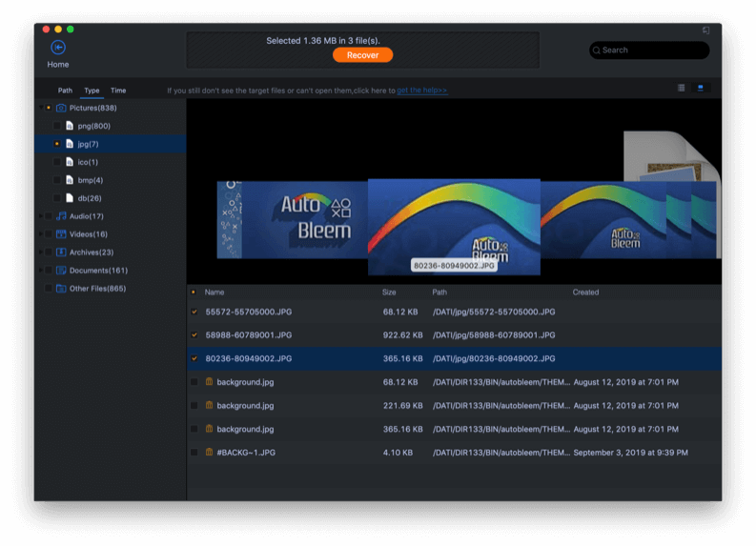The image size is (756, 546).
Task: Check the png(800) checkbox
Action: [57, 126]
